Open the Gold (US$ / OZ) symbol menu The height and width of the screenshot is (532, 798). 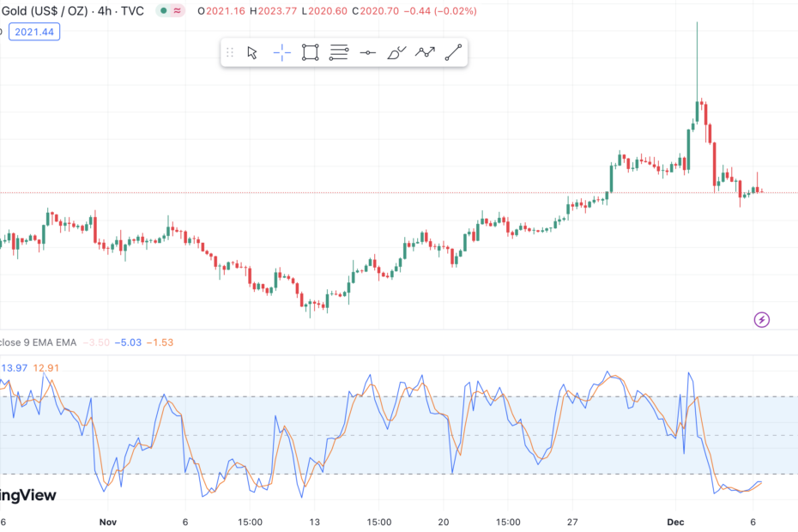pos(43,12)
